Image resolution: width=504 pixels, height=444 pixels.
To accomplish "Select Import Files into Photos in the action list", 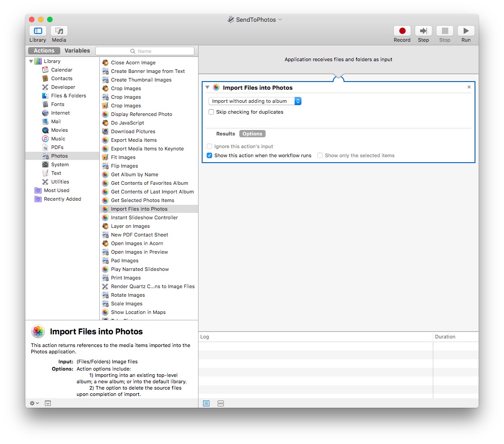I will [x=149, y=209].
